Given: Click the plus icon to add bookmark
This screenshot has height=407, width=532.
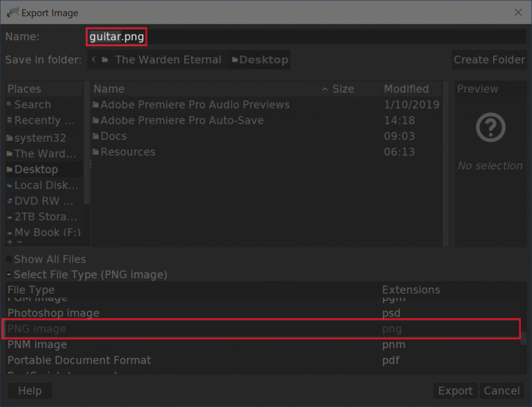Looking at the screenshot, I should coord(10,242).
